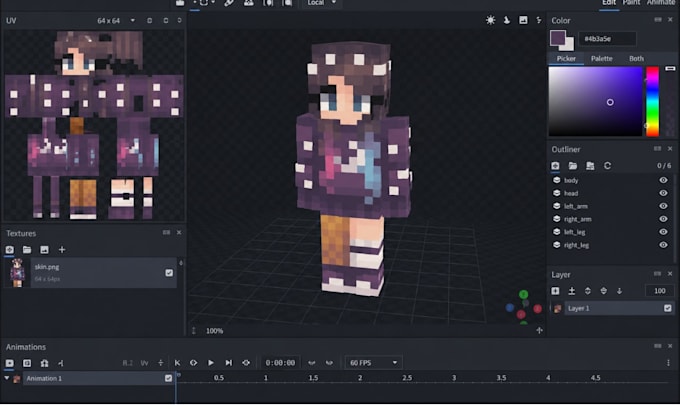Click the rainbow hue slider
Image resolution: width=680 pixels, height=409 pixels.
click(652, 102)
